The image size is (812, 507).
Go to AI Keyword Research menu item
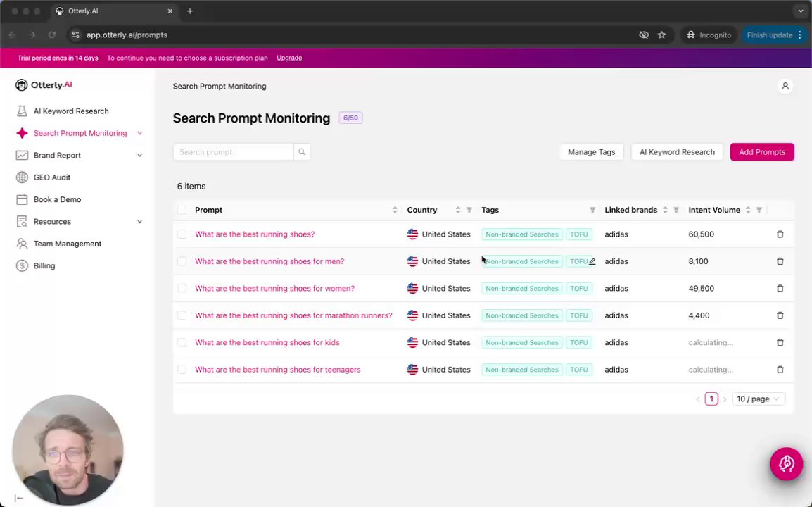point(71,111)
